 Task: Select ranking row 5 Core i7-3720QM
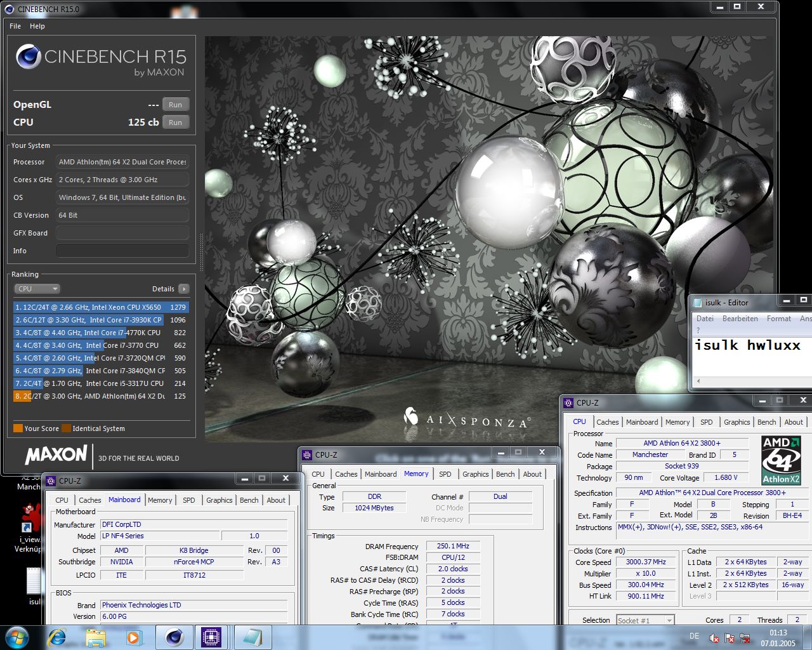point(101,358)
